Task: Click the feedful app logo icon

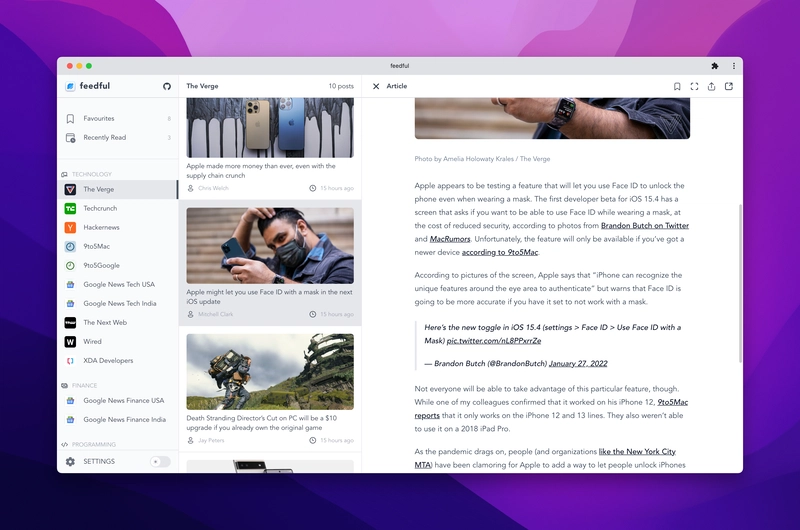Action: pyautogui.click(x=70, y=86)
